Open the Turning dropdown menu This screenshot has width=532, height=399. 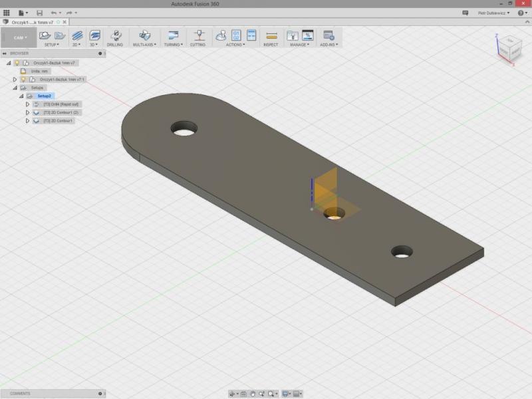pyautogui.click(x=174, y=45)
